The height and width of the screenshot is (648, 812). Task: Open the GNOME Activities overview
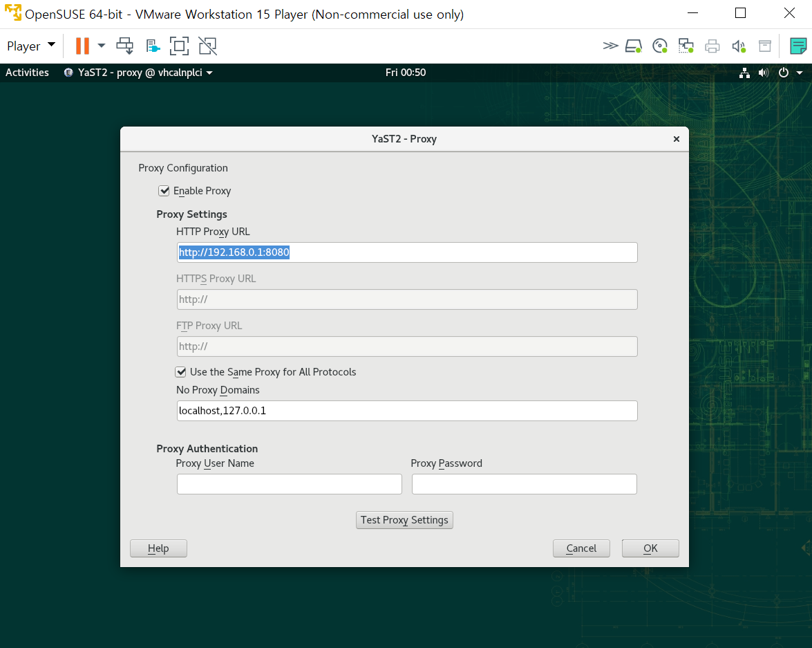click(27, 73)
